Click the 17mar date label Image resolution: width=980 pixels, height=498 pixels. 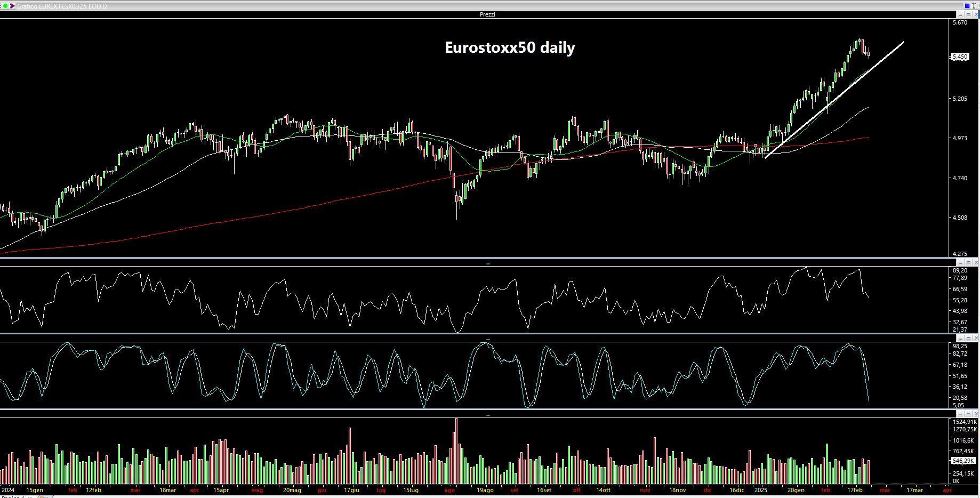coord(915,490)
